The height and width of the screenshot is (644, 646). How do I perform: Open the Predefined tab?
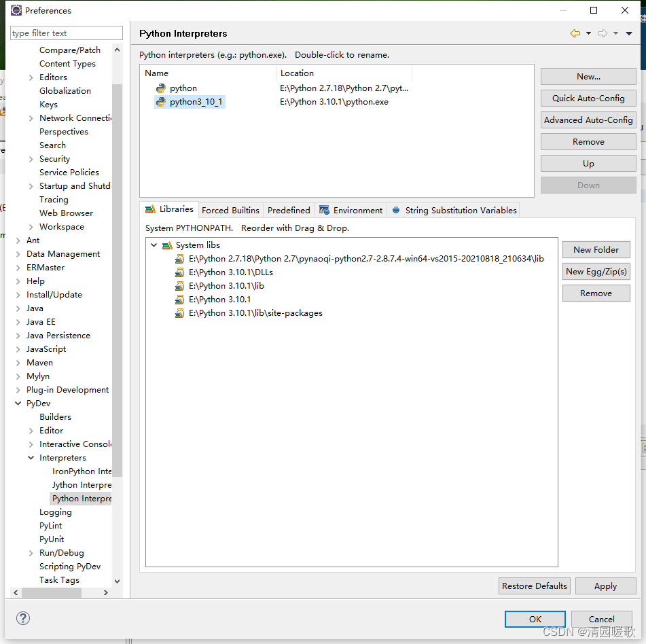[288, 210]
